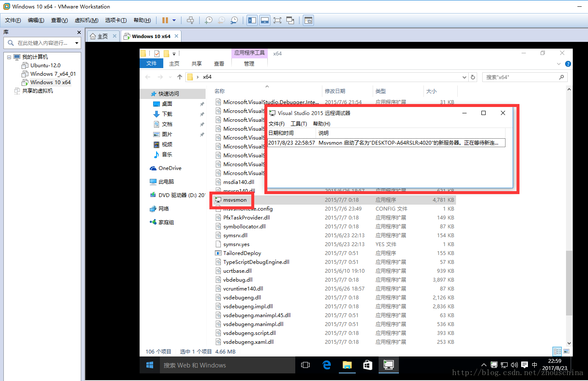
Task: Open the 共享 ribbon tab in Explorer
Action: [196, 64]
